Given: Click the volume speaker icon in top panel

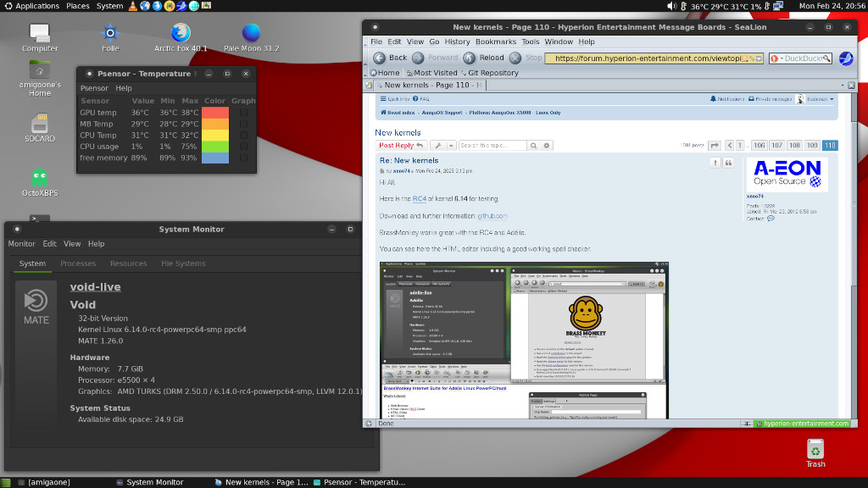Looking at the screenshot, I should pyautogui.click(x=671, y=6).
